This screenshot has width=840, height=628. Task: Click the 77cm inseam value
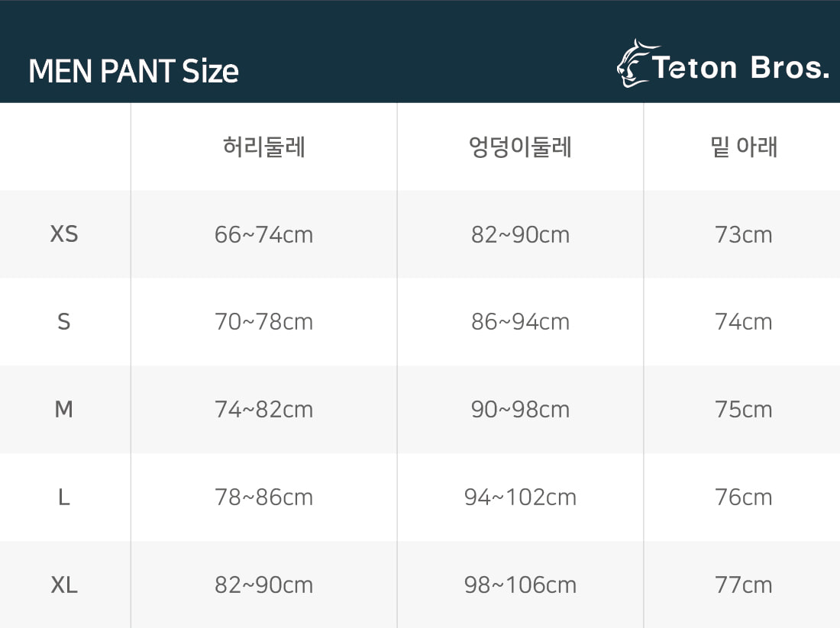743,585
